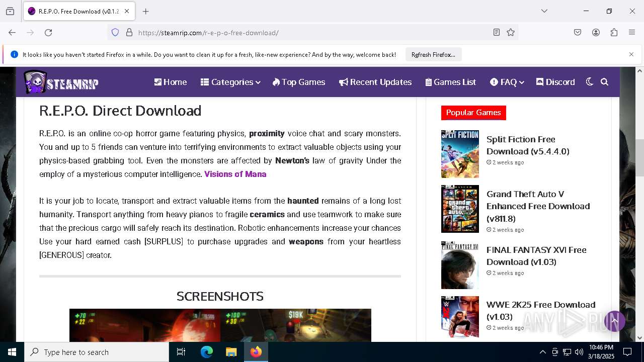Launch Microsoft Edge from taskbar

[x=207, y=352]
